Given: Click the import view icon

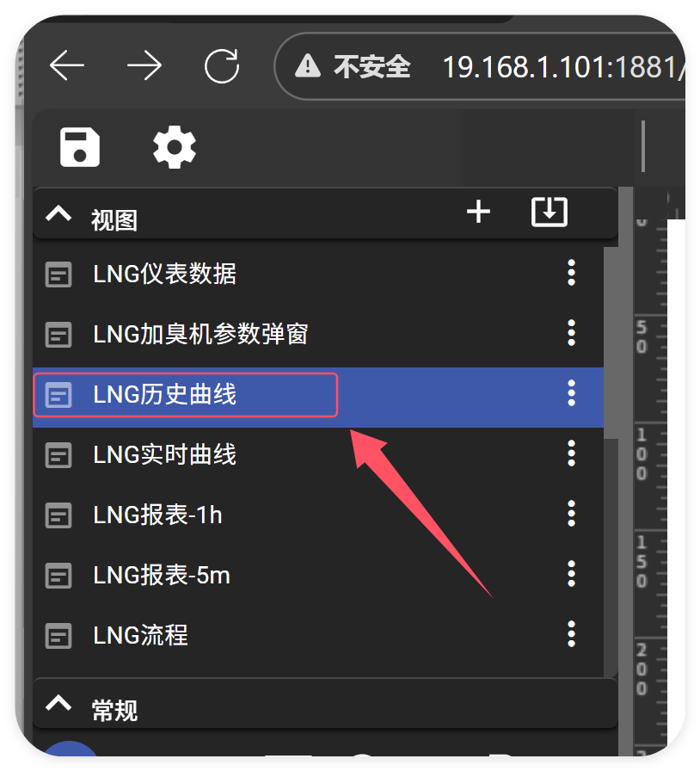Looking at the screenshot, I should (550, 212).
